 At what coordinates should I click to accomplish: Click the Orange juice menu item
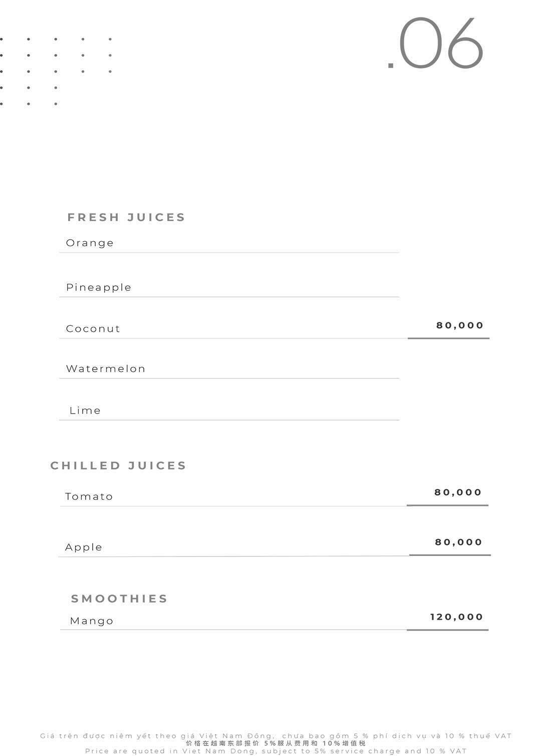90,243
